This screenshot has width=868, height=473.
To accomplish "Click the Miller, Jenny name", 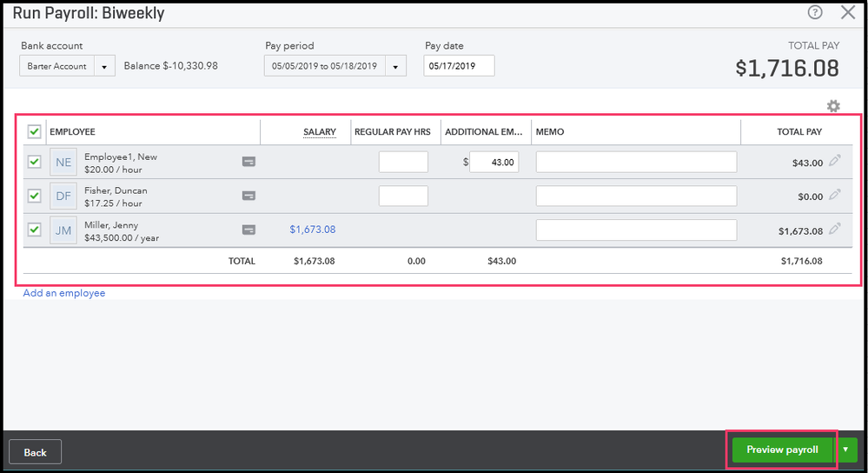I will pyautogui.click(x=111, y=225).
